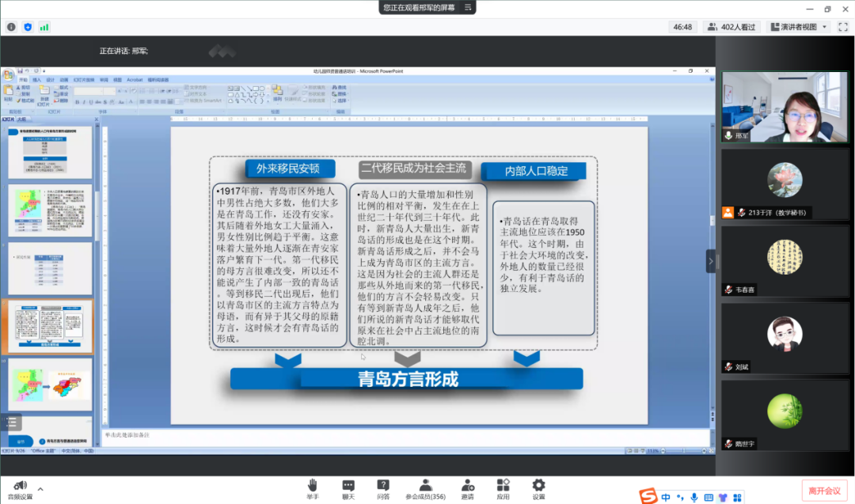Select 213于洋 participant video tile
The height and width of the screenshot is (504, 855).
[x=785, y=184]
